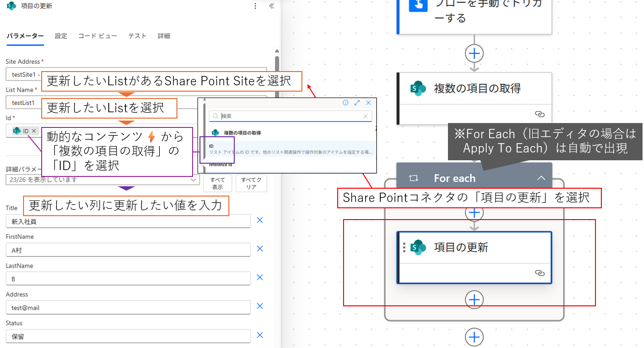Open the コード ビュー tab
The height and width of the screenshot is (348, 644).
click(98, 36)
